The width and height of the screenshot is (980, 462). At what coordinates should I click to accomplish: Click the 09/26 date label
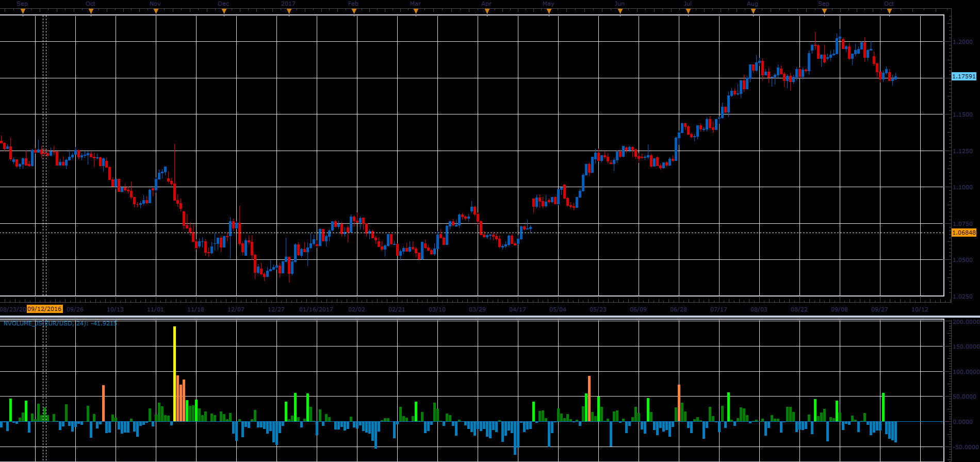75,309
